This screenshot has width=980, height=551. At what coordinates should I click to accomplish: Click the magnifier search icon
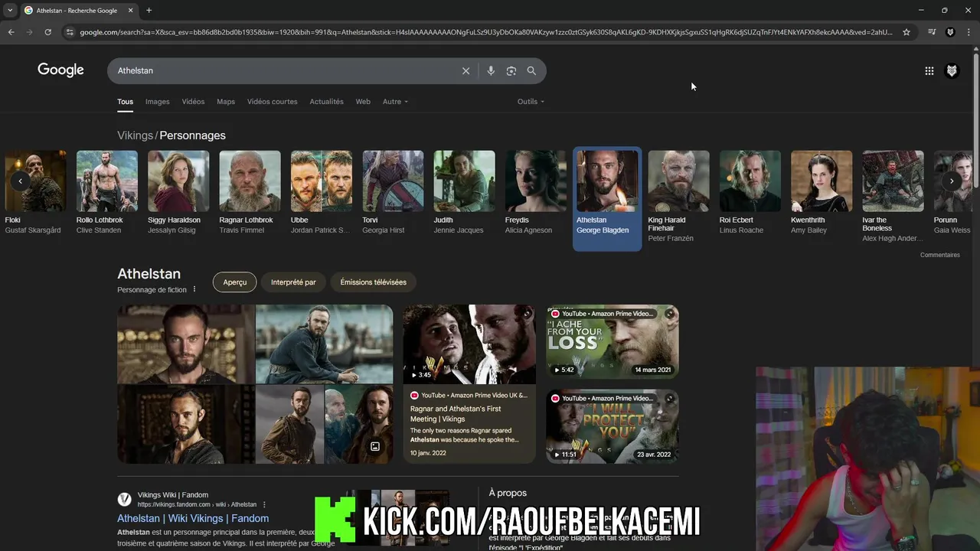pos(531,70)
